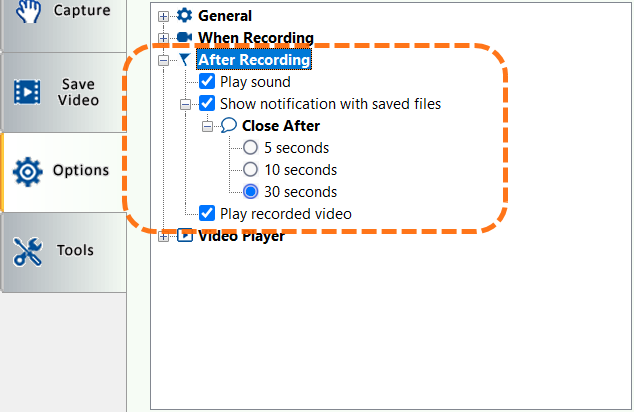This screenshot has height=412, width=634.
Task: Select the 5 seconds radio option
Action: 251,148
